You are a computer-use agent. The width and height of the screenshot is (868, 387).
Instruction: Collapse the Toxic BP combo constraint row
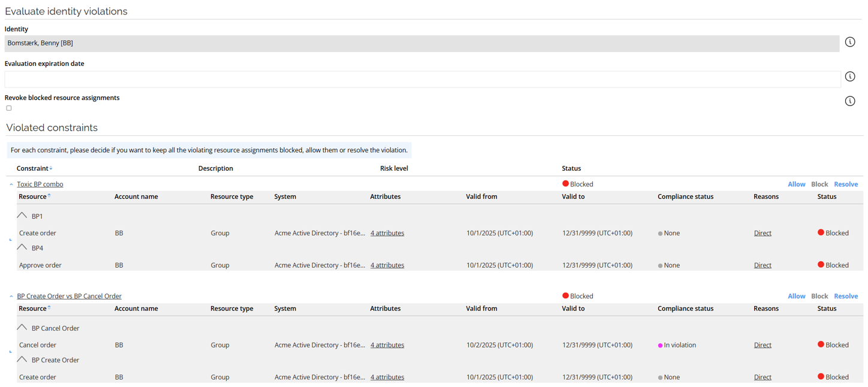pyautogui.click(x=11, y=185)
